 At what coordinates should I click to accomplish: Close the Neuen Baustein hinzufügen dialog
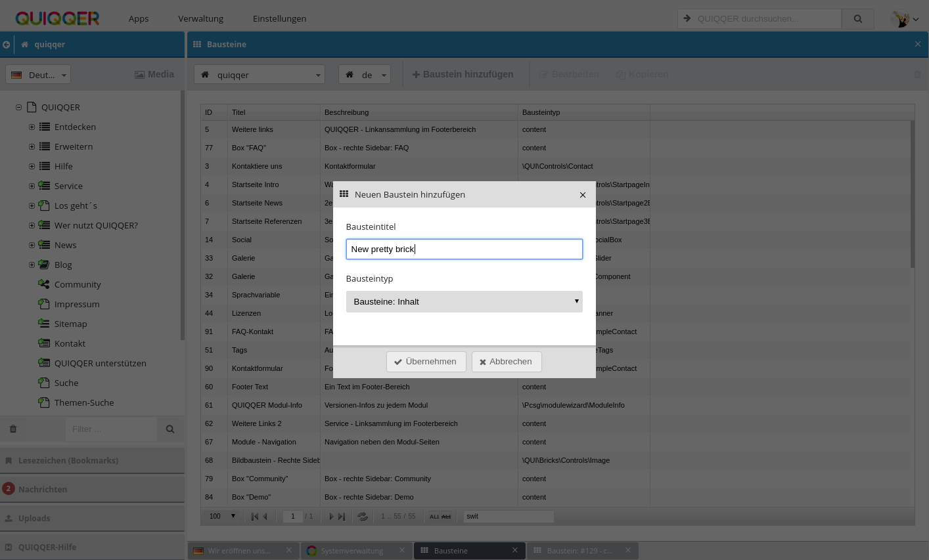point(583,195)
